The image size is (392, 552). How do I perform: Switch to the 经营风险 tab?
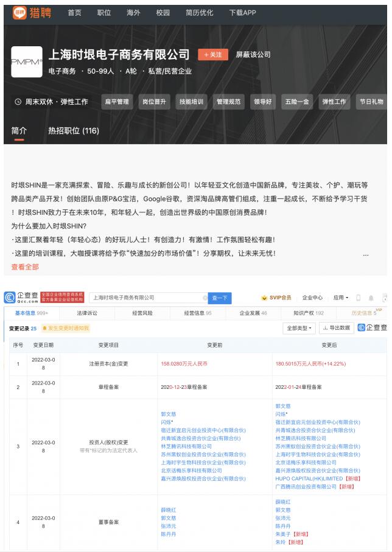(x=142, y=313)
